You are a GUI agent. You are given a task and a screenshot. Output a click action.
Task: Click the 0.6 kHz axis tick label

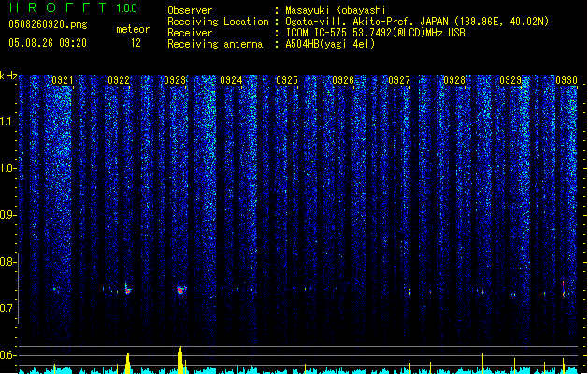7,355
